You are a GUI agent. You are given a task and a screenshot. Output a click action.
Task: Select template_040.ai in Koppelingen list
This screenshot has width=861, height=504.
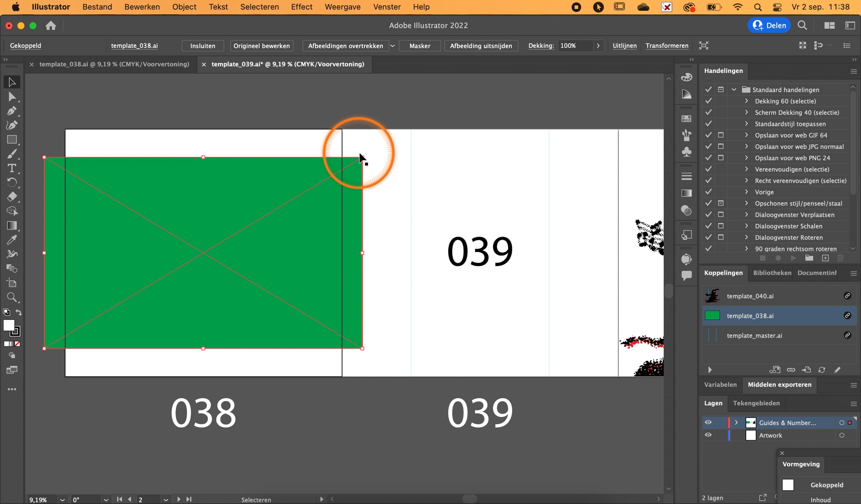click(x=750, y=296)
